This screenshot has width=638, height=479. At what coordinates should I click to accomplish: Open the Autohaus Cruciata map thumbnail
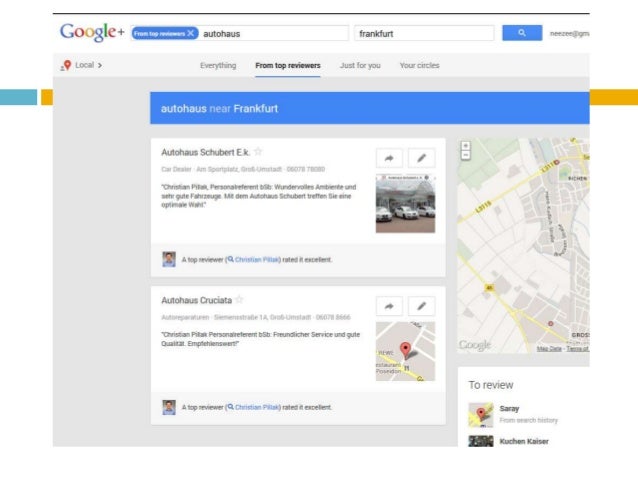[x=405, y=352]
